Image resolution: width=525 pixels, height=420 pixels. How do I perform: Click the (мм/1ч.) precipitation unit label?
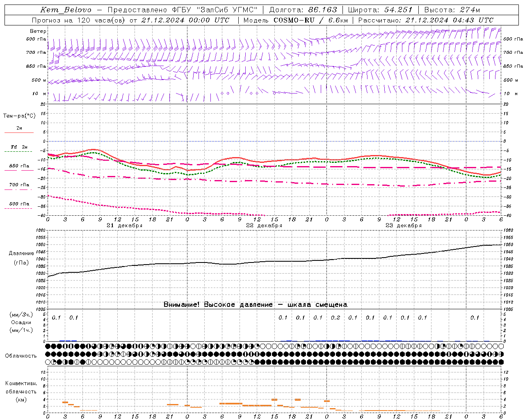[x=21, y=330]
